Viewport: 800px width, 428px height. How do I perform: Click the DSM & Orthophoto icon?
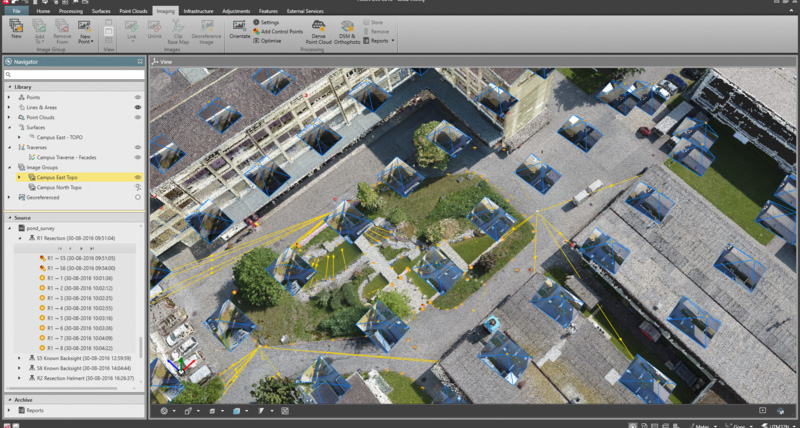[x=347, y=26]
